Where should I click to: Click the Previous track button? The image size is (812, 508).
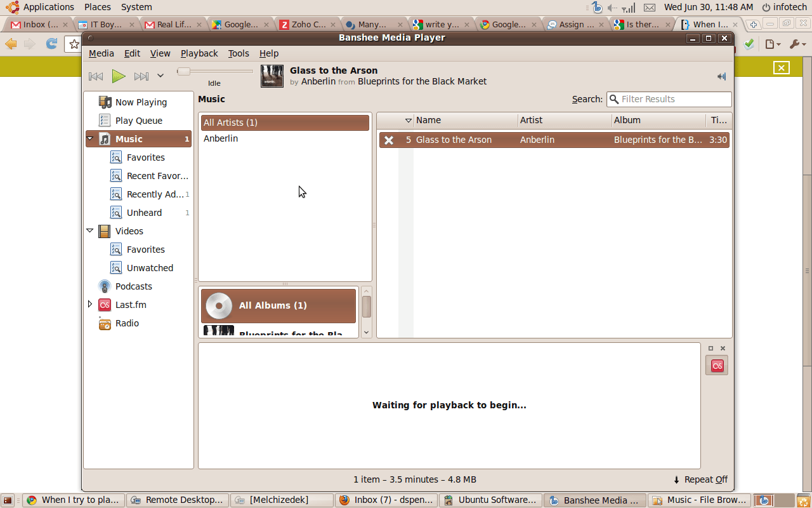(x=96, y=76)
